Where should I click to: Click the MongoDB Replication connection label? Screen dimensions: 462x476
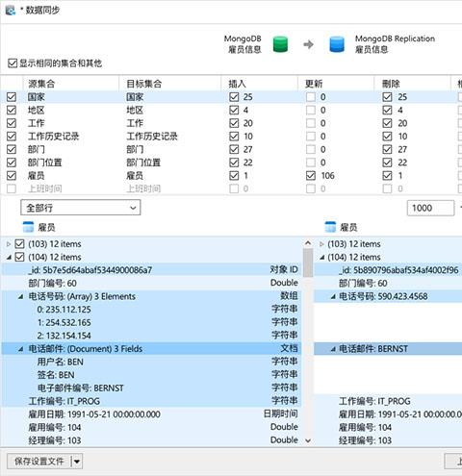coord(395,38)
